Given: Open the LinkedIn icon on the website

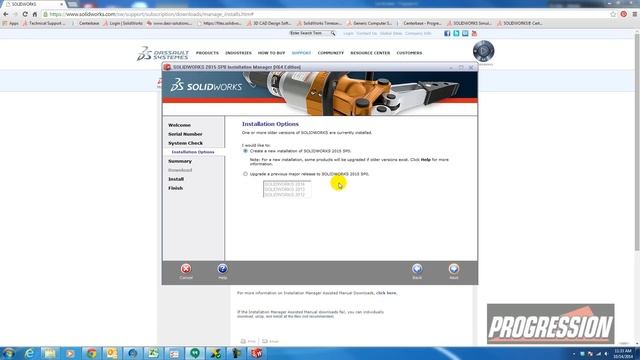Looking at the screenshot, I should (x=465, y=33).
